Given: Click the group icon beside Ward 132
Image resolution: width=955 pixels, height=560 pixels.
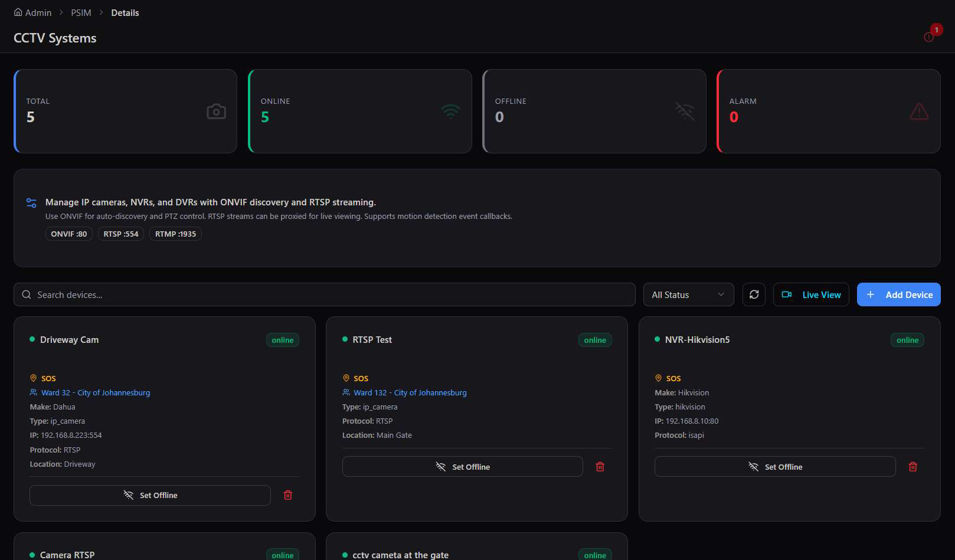Looking at the screenshot, I should click(x=346, y=392).
